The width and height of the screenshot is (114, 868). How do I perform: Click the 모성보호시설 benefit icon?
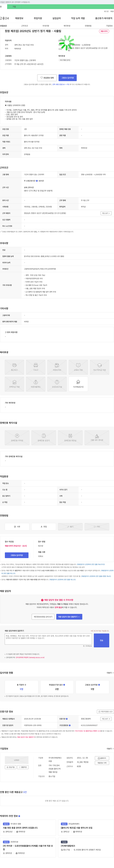click(57, 384)
